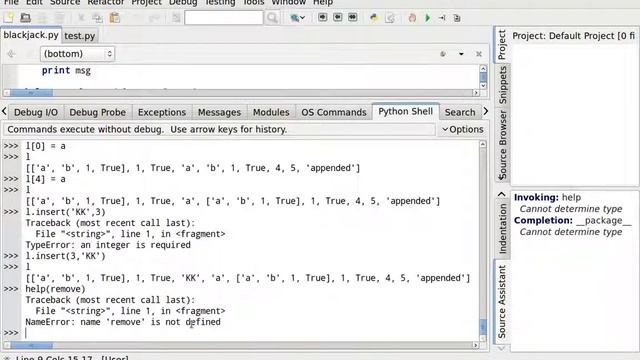Click the toolbar search input field
Viewport: 640px width, 360px height.
224,18
